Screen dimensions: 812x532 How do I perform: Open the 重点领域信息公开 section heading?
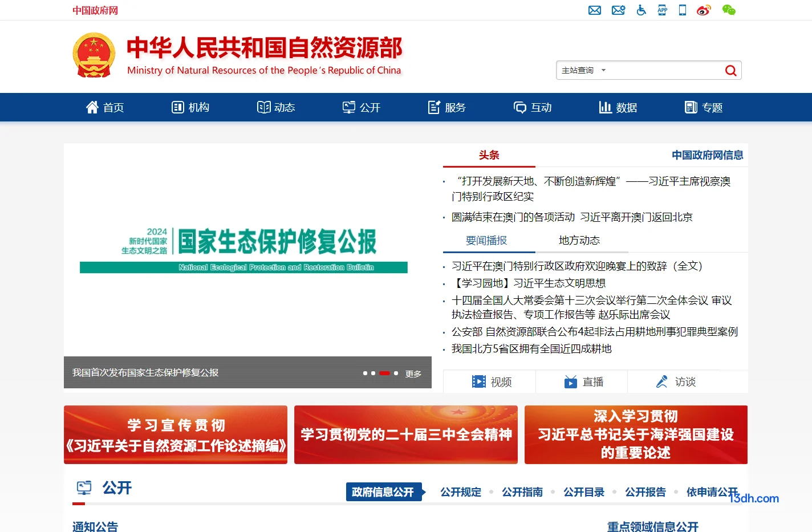point(653,526)
